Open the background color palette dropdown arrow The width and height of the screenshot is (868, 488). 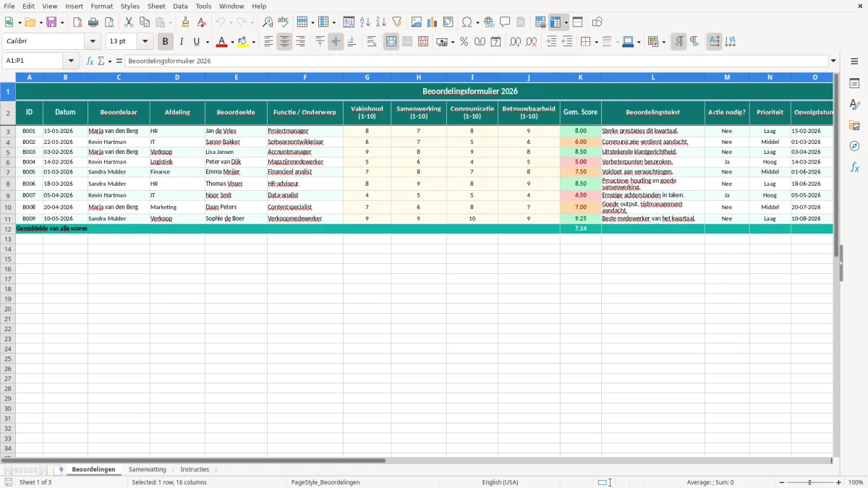[x=253, y=42]
